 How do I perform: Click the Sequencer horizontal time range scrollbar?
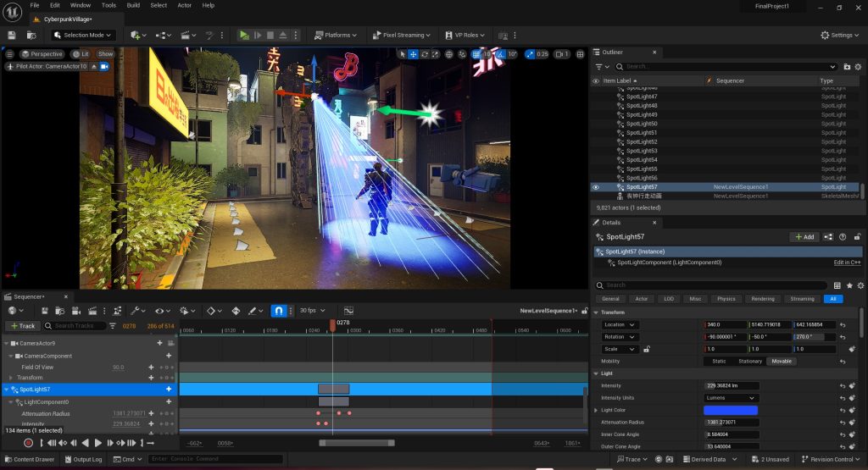(x=357, y=443)
